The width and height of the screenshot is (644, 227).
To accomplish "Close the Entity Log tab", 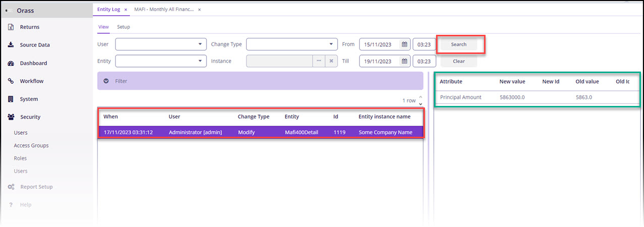I will pyautogui.click(x=126, y=10).
